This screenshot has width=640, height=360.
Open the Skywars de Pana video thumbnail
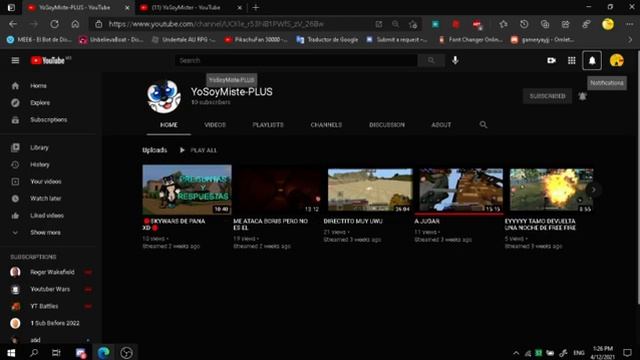[187, 190]
